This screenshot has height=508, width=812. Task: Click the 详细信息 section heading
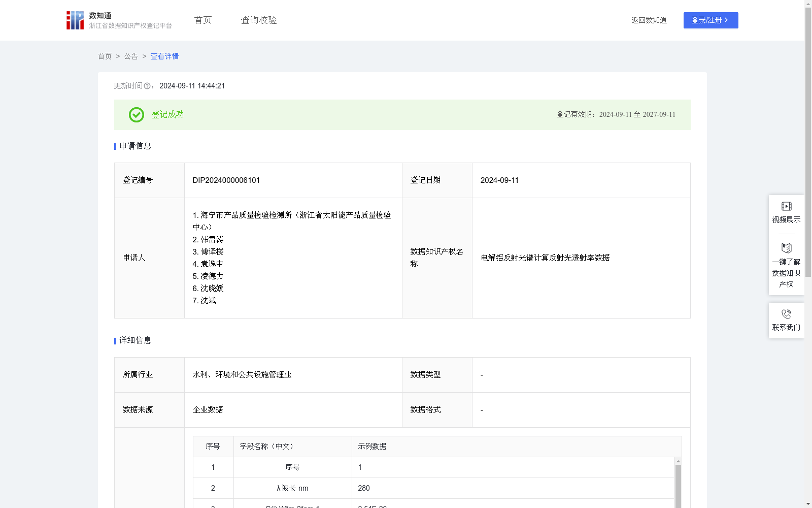(136, 341)
